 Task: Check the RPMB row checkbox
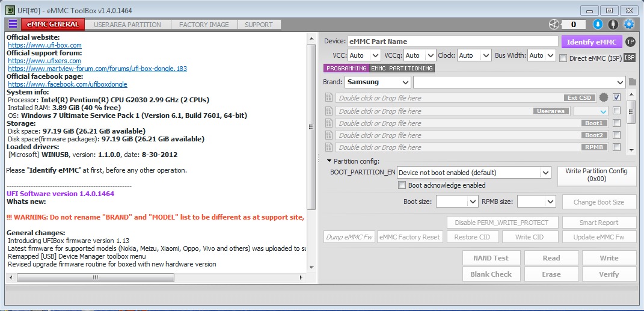coord(616,147)
